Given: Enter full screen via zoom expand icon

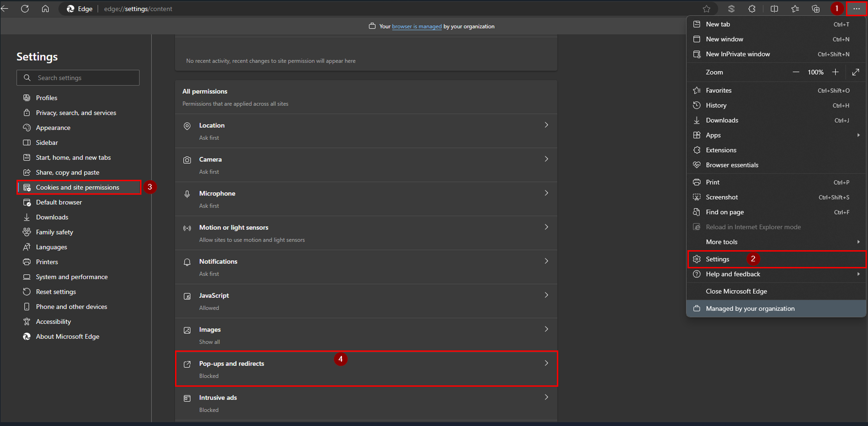Looking at the screenshot, I should [856, 72].
